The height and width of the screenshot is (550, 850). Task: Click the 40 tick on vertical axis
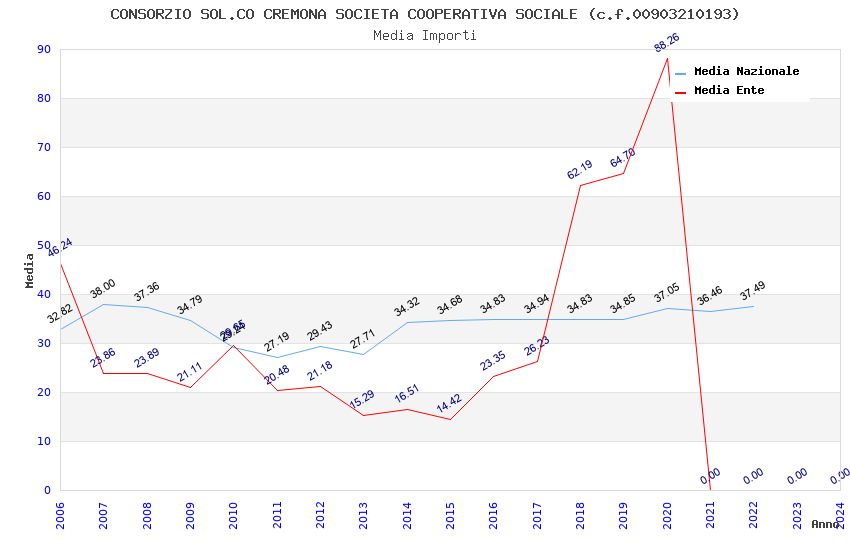click(44, 294)
